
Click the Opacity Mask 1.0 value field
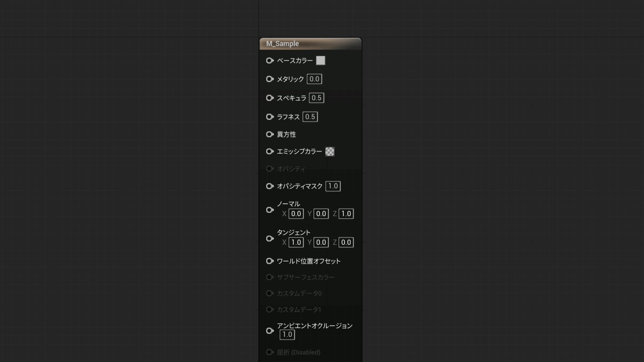332,186
